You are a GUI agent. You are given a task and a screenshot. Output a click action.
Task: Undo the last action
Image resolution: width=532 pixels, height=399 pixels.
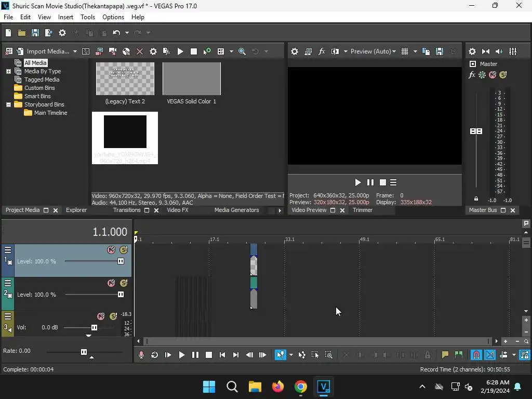tap(116, 33)
